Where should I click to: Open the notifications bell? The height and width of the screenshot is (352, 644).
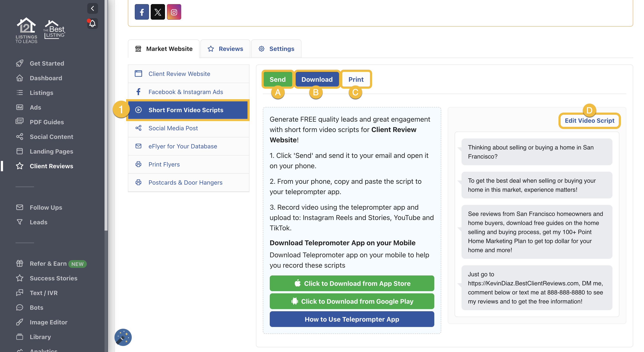[x=92, y=23]
